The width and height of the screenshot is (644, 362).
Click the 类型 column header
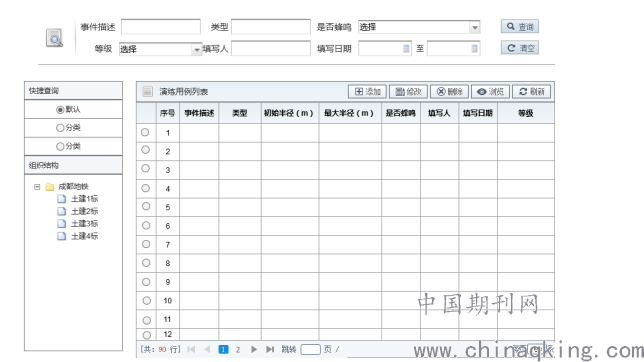pos(240,113)
